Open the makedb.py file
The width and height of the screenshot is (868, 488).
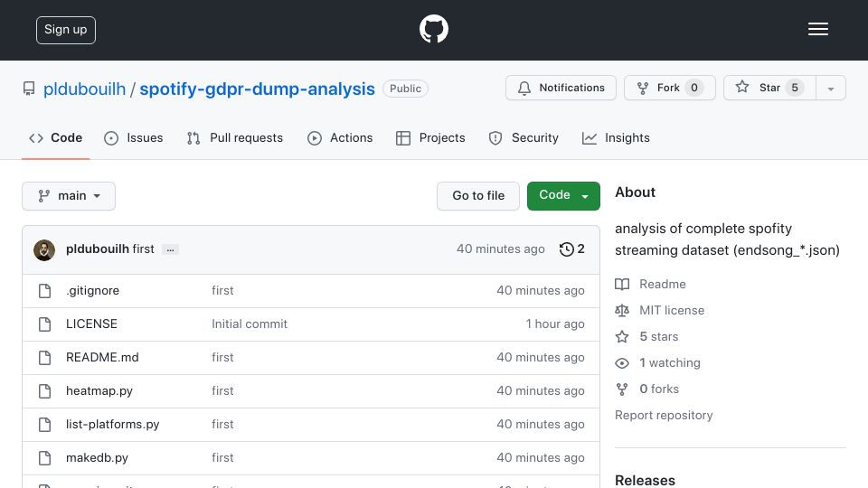(x=97, y=457)
